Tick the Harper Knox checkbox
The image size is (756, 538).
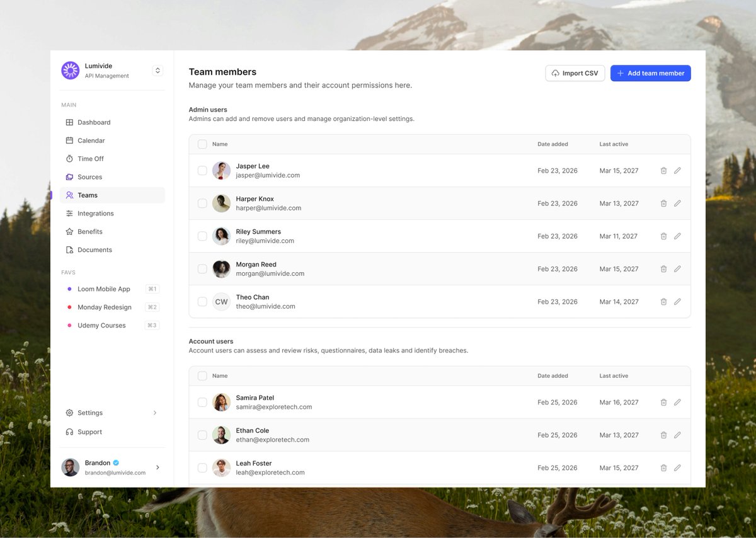click(x=202, y=203)
